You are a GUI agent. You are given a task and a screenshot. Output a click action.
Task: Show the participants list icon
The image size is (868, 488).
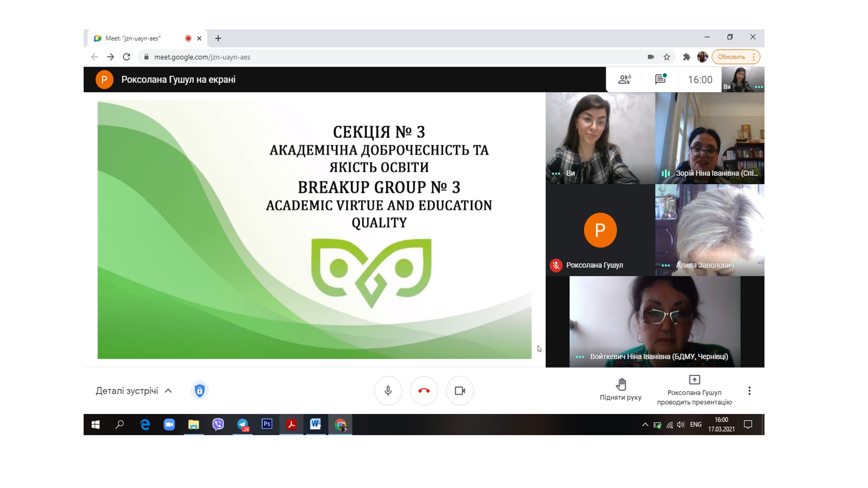[x=625, y=80]
